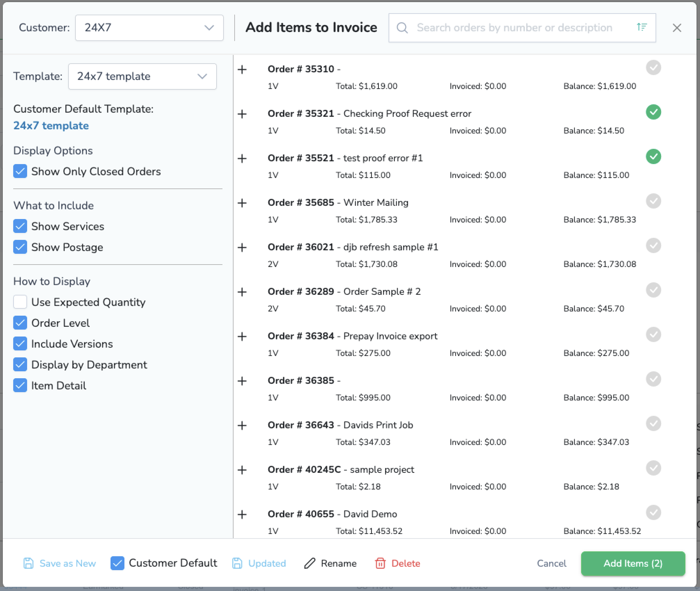Viewport: 700px width, 591px height.
Task: Select Order # 36289 using its check circle
Action: (653, 290)
